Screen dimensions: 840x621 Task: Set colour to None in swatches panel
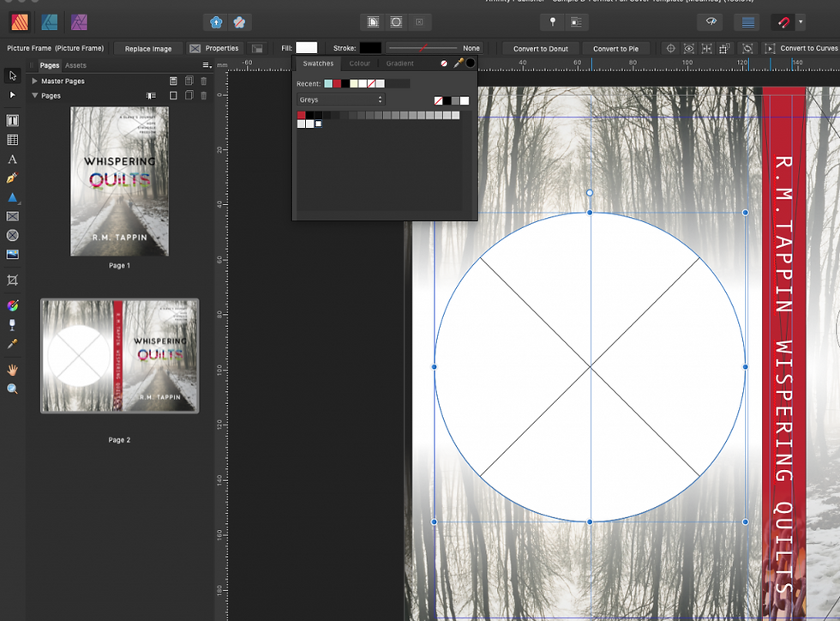point(444,63)
